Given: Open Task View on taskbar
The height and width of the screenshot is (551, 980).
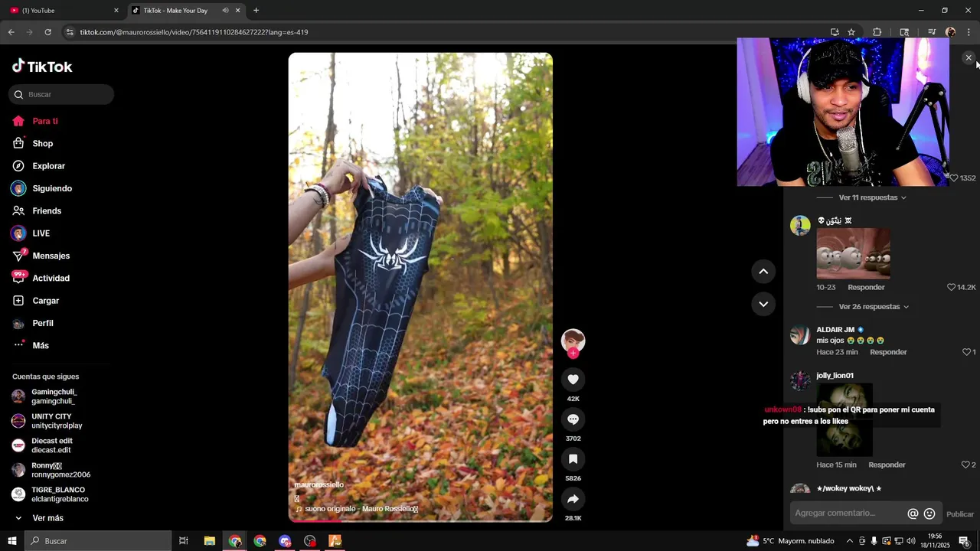Looking at the screenshot, I should [x=184, y=541].
